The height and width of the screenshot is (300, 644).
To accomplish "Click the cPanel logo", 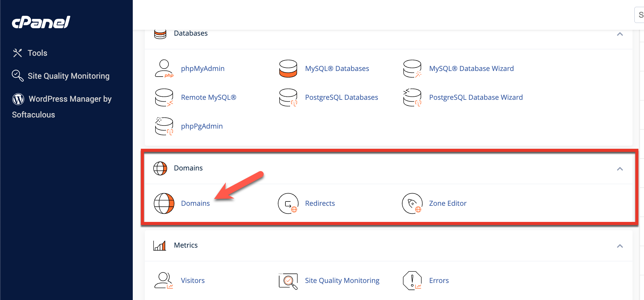I will (x=41, y=22).
